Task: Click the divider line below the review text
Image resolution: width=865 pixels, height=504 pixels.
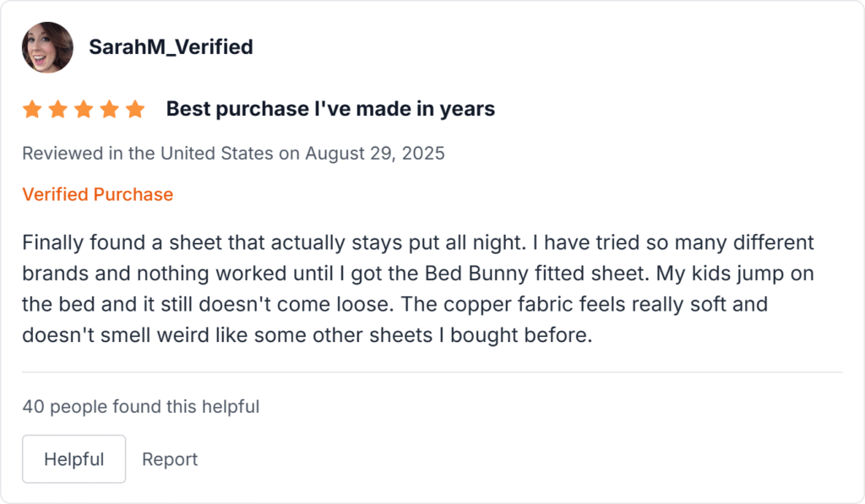Action: click(x=432, y=372)
